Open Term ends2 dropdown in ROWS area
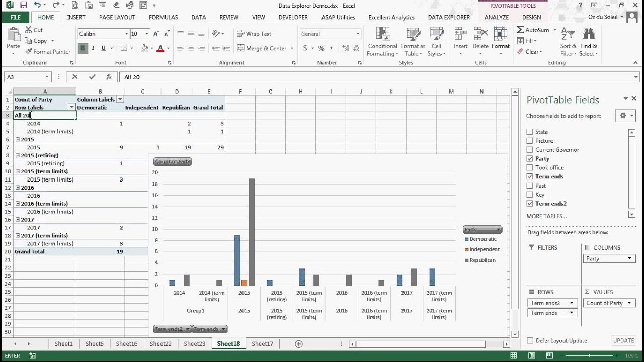Viewport: 644px width, 362px height. [571, 303]
